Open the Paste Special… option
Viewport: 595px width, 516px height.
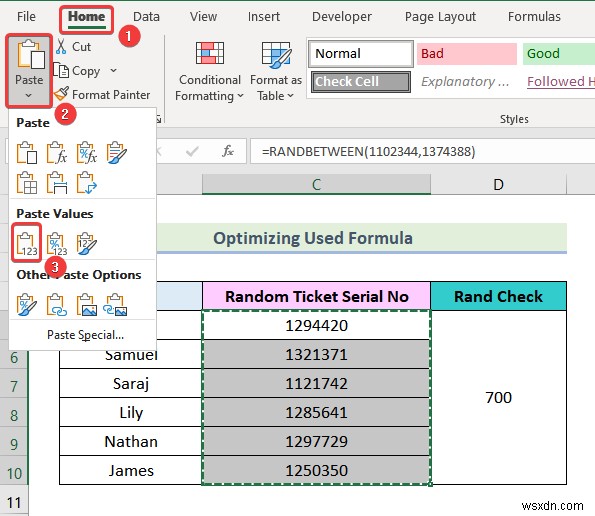[85, 335]
